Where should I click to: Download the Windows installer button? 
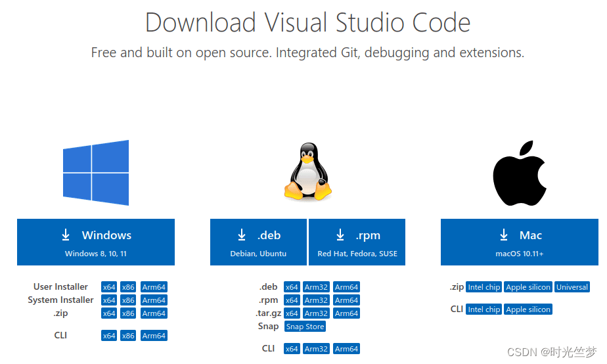[x=96, y=242]
